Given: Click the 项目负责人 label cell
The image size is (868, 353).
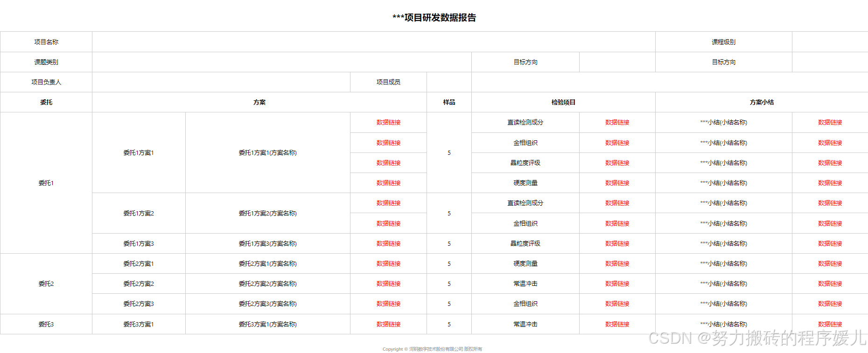Looking at the screenshot, I should click(x=46, y=82).
